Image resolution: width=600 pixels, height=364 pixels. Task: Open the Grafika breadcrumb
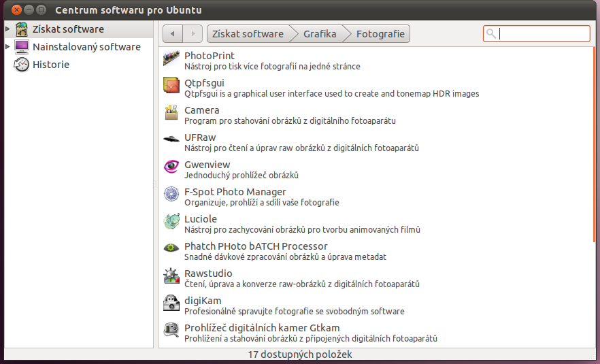(x=320, y=34)
